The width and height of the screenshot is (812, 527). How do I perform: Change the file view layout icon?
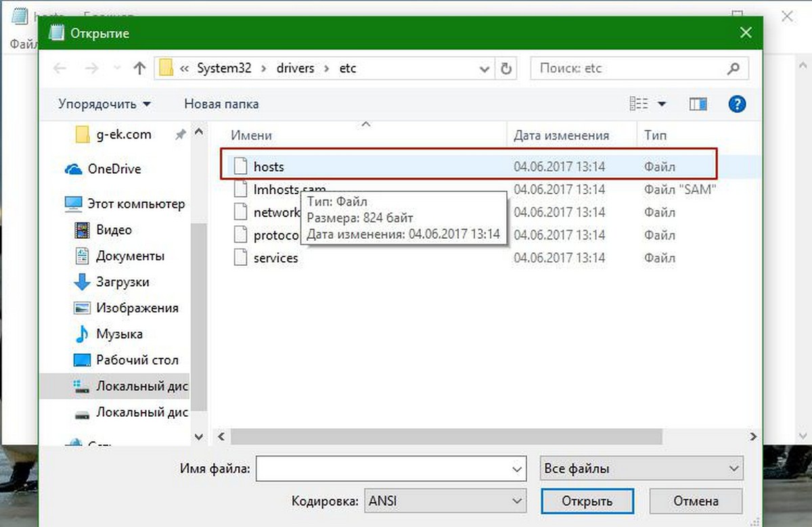click(x=639, y=104)
